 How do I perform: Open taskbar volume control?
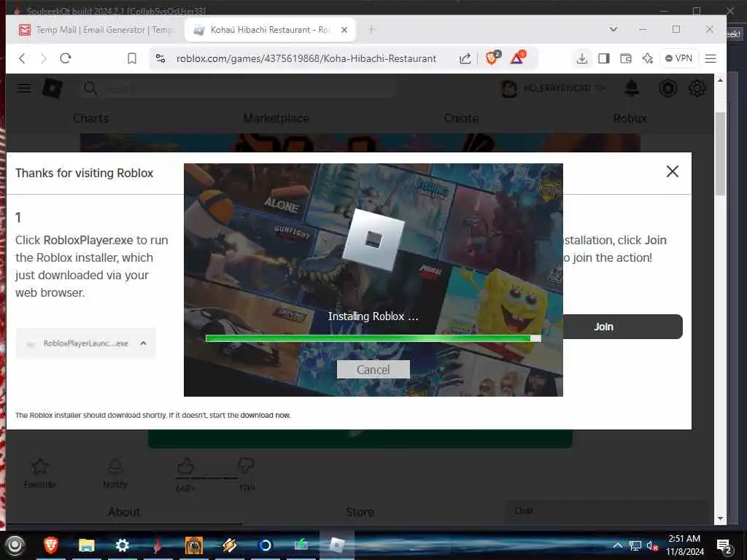click(651, 545)
